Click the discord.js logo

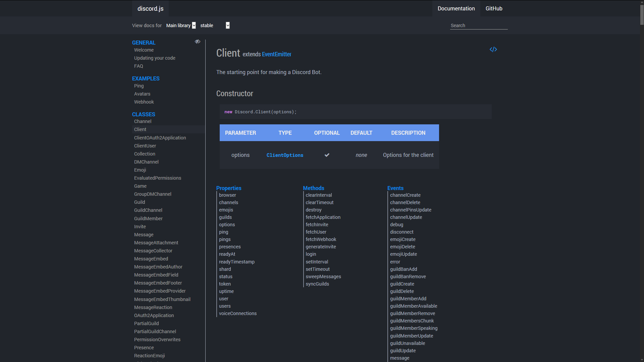tap(150, 8)
